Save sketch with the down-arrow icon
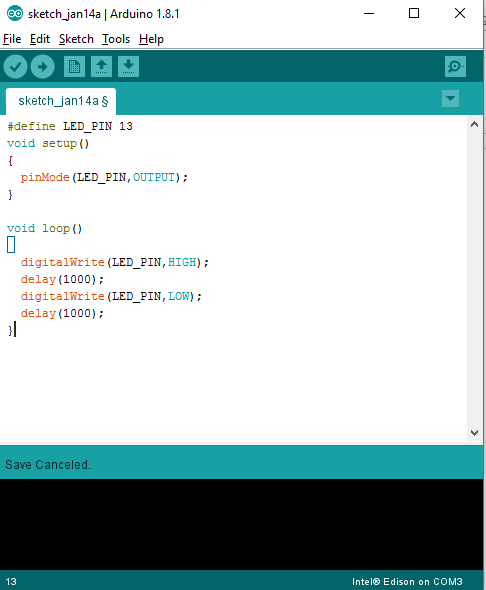This screenshot has width=486, height=590. click(x=128, y=67)
